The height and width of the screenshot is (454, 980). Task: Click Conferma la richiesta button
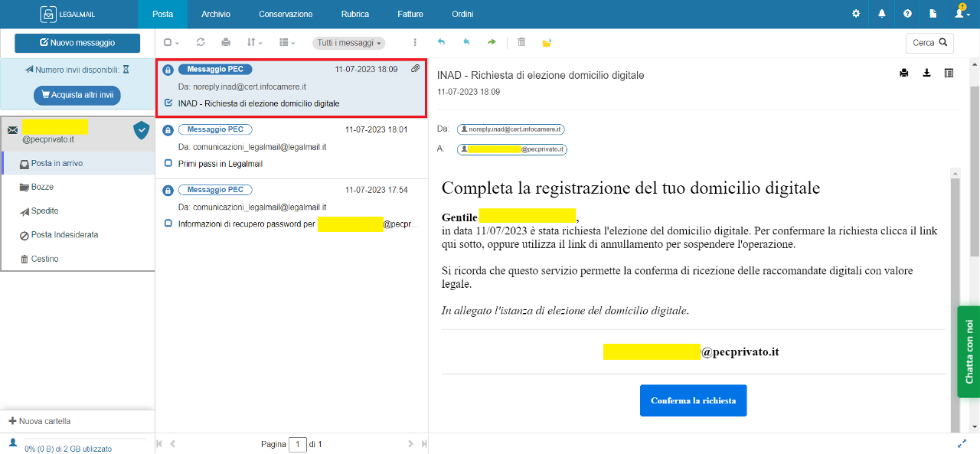coord(693,400)
